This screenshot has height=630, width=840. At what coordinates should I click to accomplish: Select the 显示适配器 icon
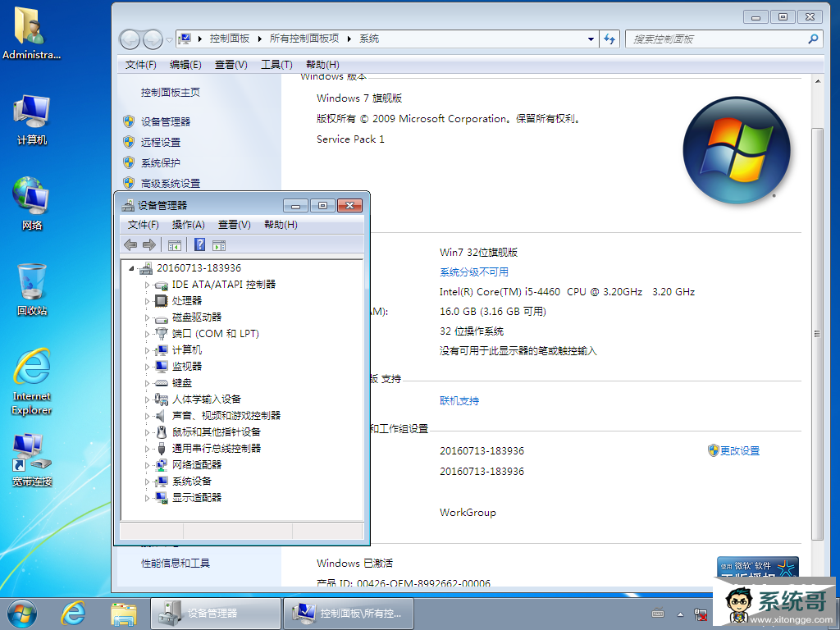(162, 498)
